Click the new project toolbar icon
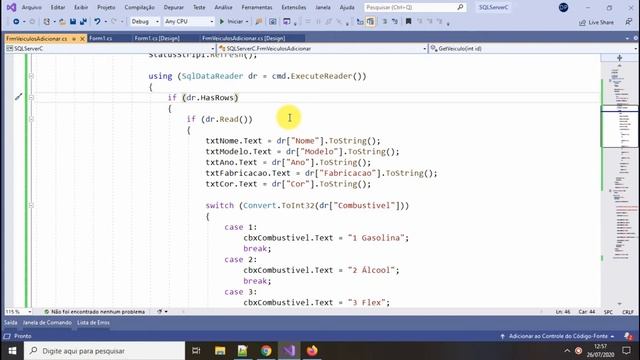Image resolution: width=640 pixels, height=360 pixels. [47, 22]
